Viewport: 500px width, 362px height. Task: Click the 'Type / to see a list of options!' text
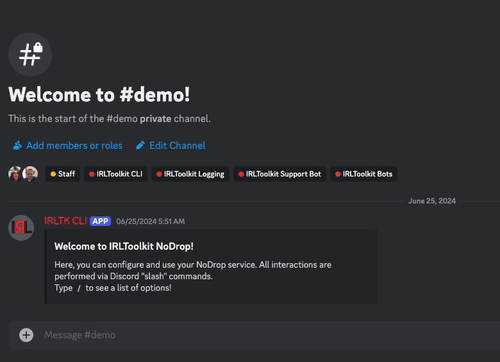[x=113, y=288]
